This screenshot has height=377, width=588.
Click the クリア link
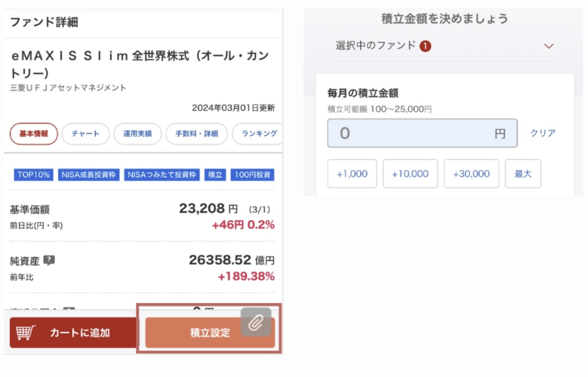[543, 133]
